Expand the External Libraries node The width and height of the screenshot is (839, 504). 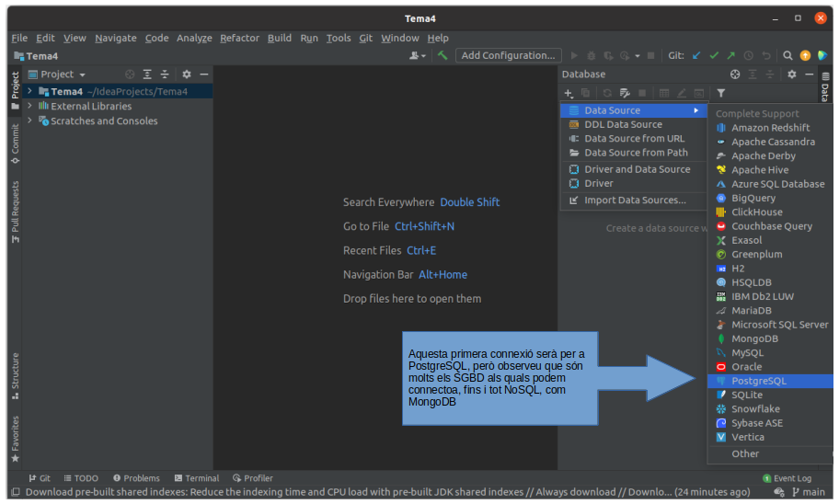[x=30, y=106]
